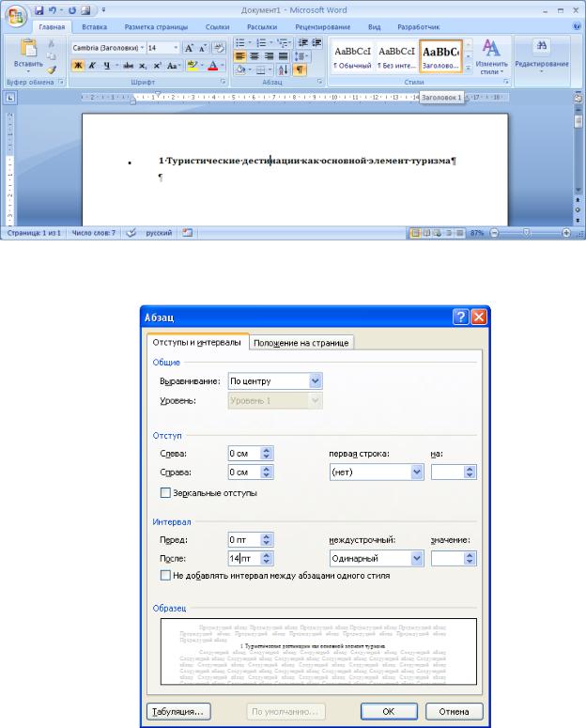586x728 pixels.
Task: Apply red font color
Action: coord(212,66)
